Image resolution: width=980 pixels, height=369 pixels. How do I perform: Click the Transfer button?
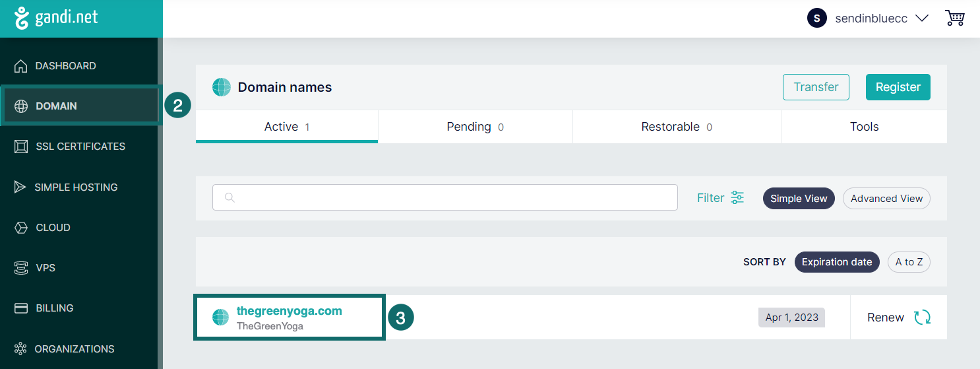[816, 87]
